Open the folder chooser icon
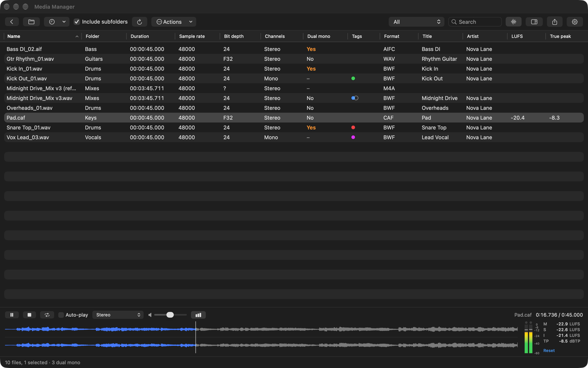Viewport: 588px width, 368px height. click(31, 22)
